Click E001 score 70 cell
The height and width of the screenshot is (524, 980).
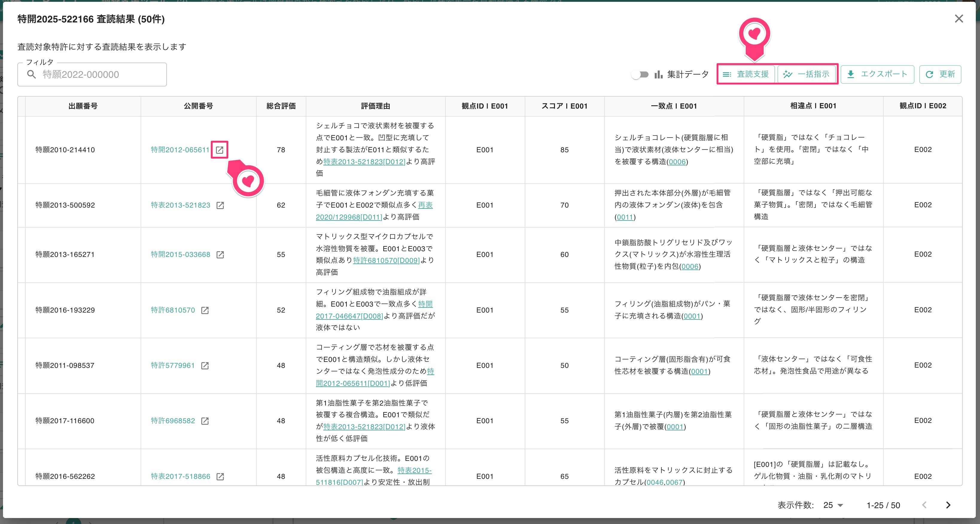click(x=564, y=205)
